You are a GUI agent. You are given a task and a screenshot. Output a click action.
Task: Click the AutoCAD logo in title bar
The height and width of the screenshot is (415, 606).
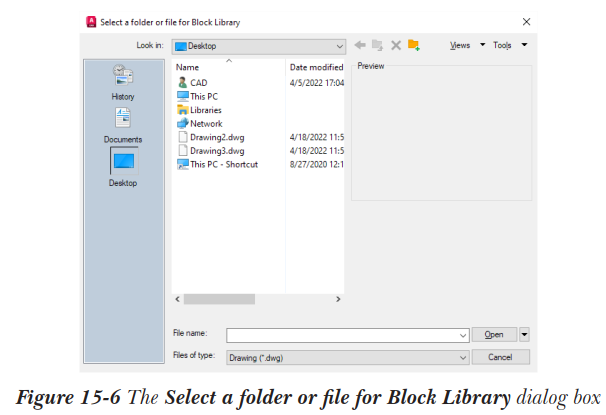(91, 22)
